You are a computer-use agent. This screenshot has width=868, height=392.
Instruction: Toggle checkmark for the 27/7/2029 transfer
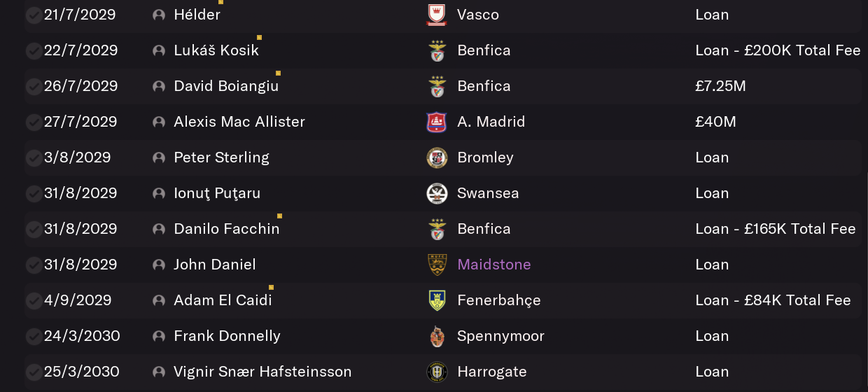[x=34, y=122]
